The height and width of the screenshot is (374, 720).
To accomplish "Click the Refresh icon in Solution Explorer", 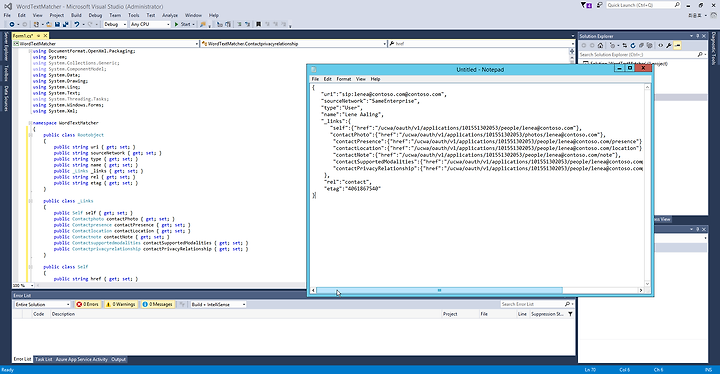I will pyautogui.click(x=633, y=45).
